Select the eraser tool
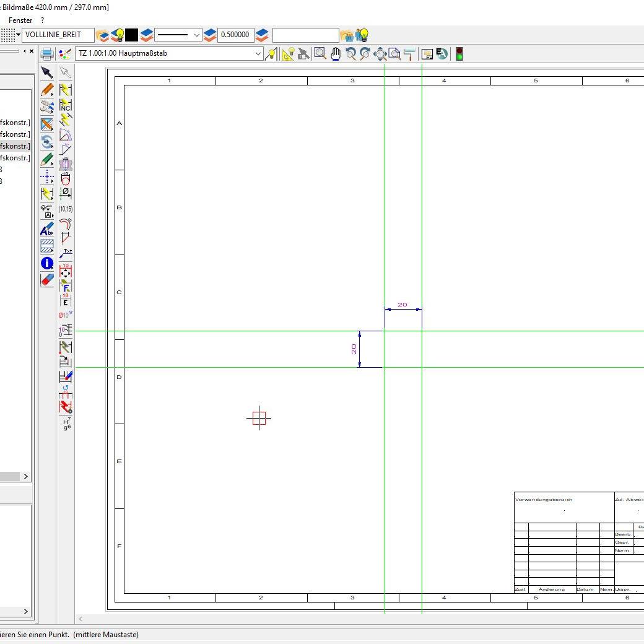The image size is (644, 644). point(47,281)
